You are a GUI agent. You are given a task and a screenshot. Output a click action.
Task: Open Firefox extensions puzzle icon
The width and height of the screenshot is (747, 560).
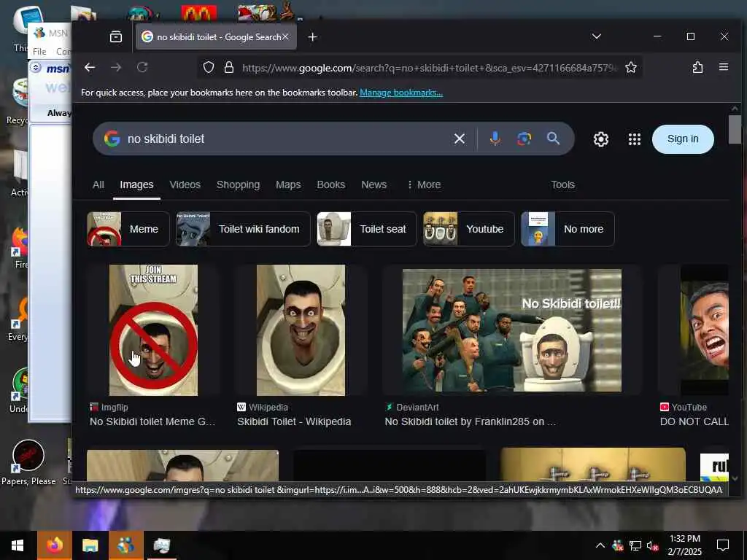[x=697, y=67]
